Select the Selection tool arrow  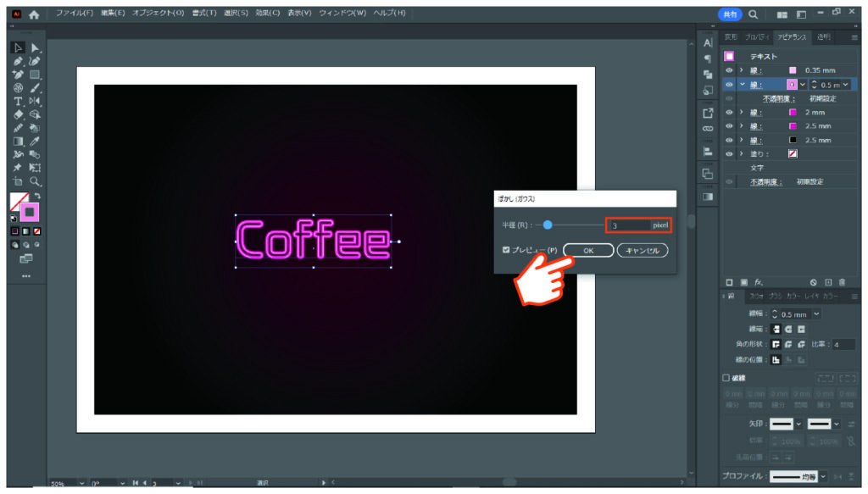click(x=18, y=48)
